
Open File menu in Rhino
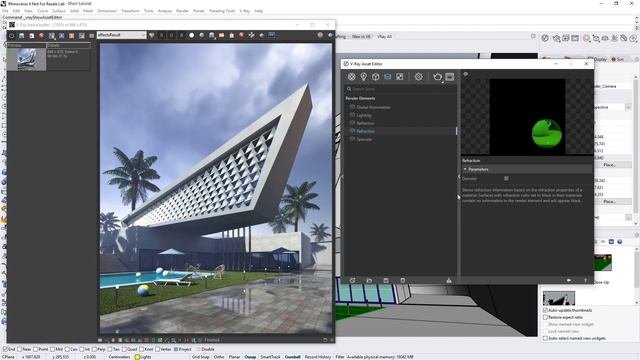coord(5,11)
